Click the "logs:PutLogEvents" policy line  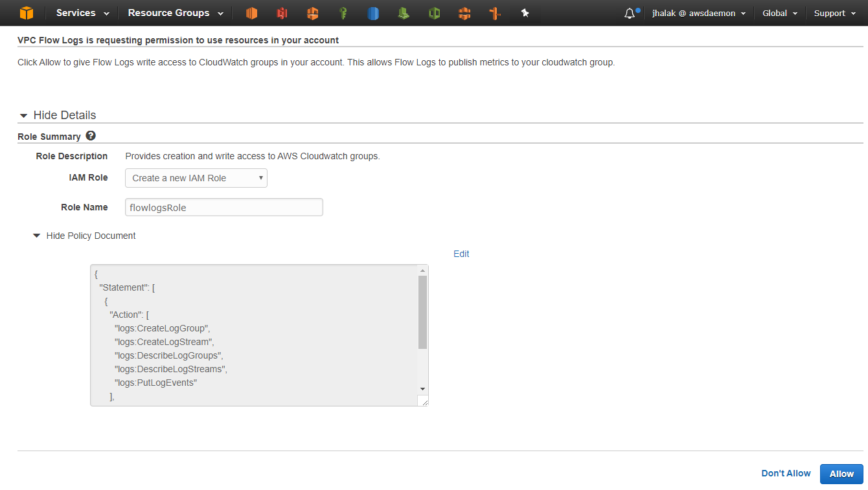point(155,383)
